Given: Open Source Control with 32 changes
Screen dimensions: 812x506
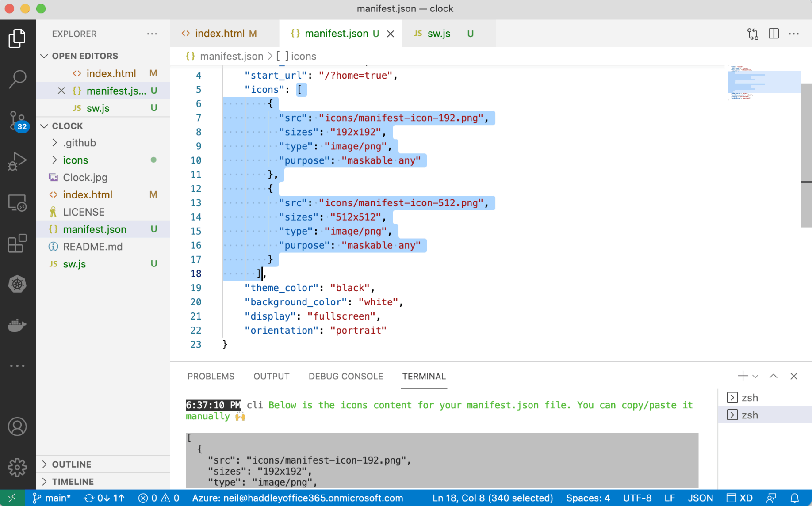Looking at the screenshot, I should coord(17,120).
